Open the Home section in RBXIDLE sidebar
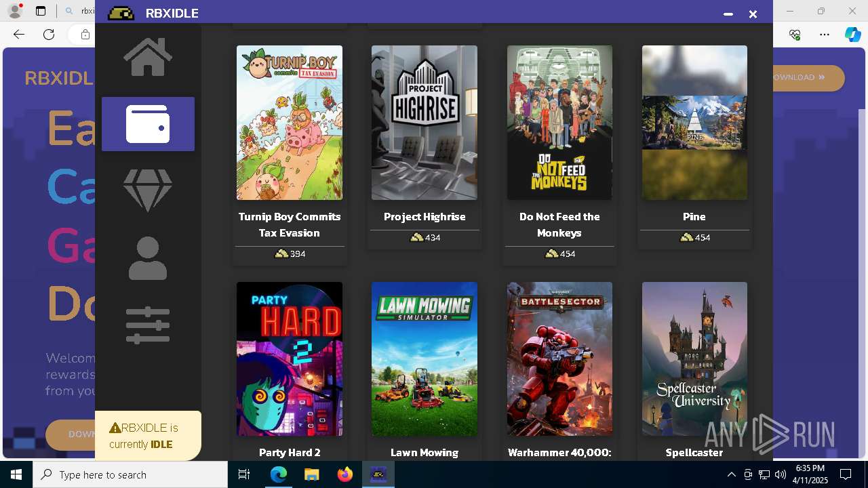This screenshot has width=868, height=488. coord(148,57)
